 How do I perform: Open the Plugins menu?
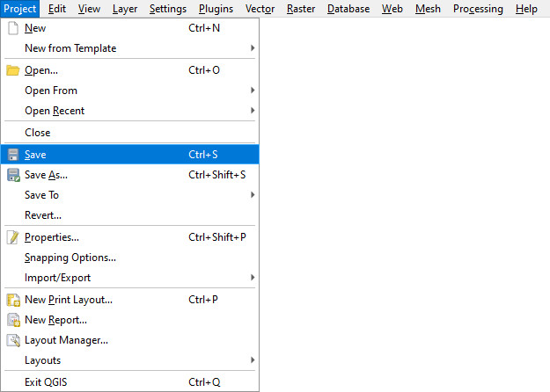click(216, 9)
